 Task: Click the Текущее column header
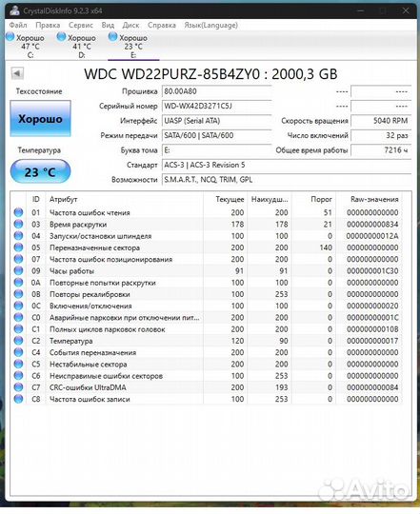[226, 199]
